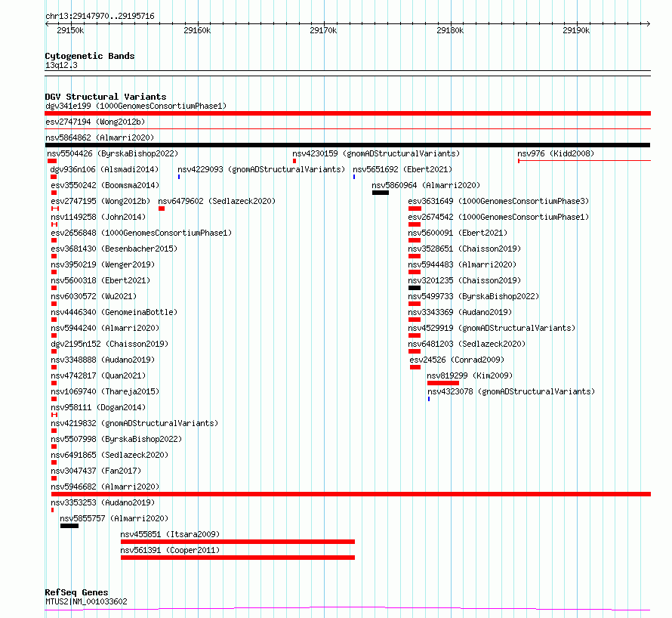The height and width of the screenshot is (618, 672).
Task: Open nsv4446340 GenomeinaBottle label
Action: pyautogui.click(x=114, y=312)
